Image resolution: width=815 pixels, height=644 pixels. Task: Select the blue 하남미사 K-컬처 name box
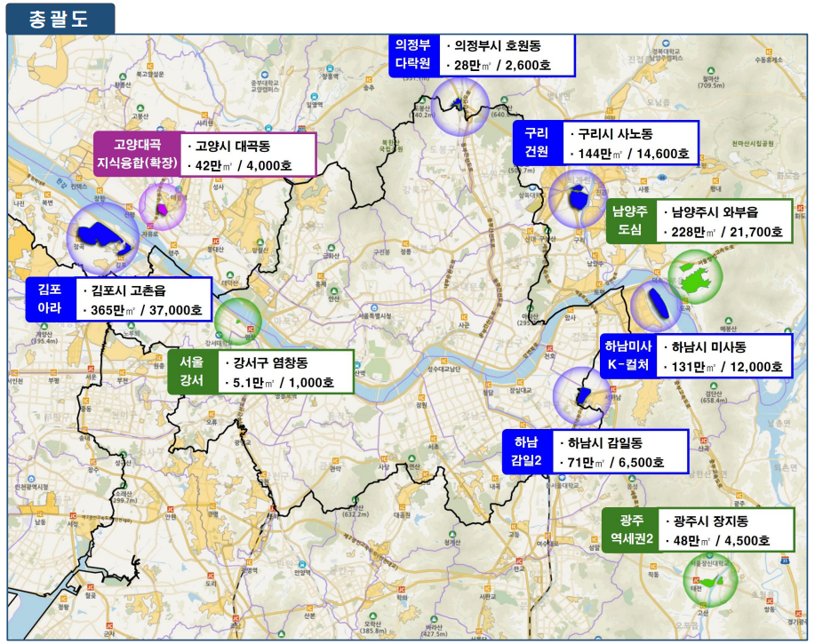pos(627,356)
